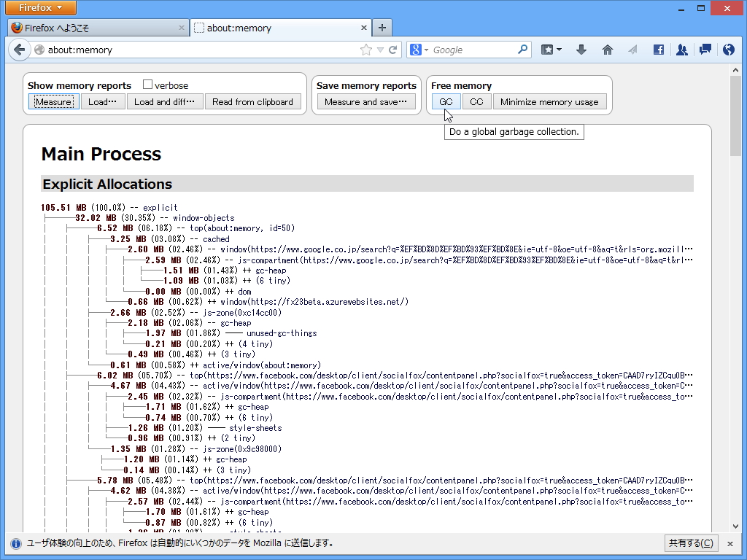Collapse the 3.25 MB cached node
Screen dimensions: 747x560
(169, 239)
